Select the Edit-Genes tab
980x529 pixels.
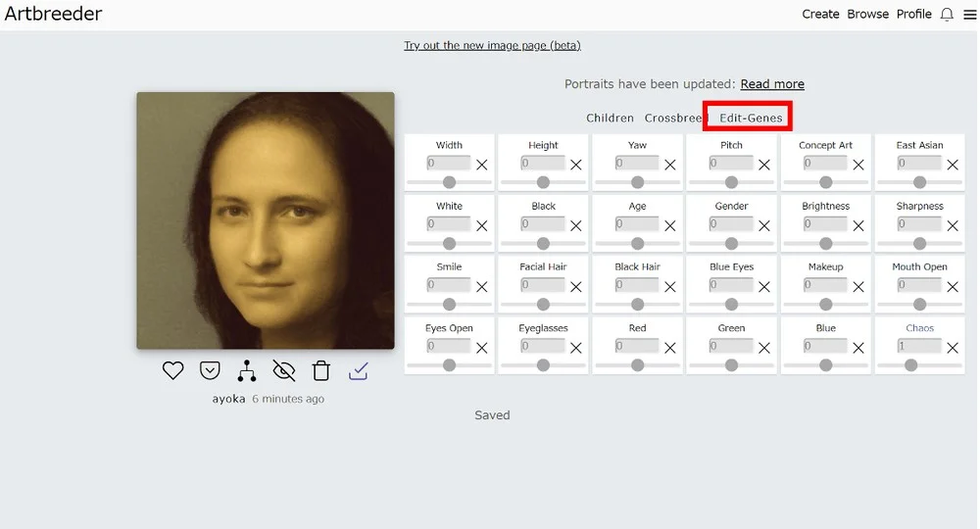[x=751, y=118]
